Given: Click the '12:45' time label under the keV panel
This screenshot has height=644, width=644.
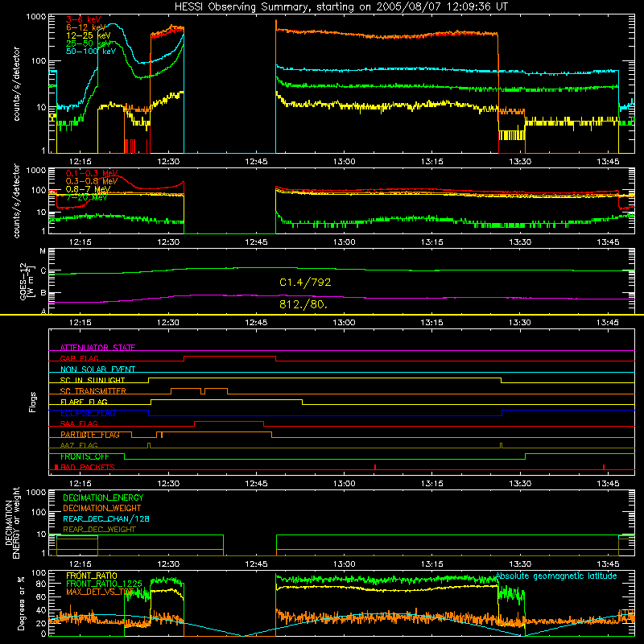Looking at the screenshot, I should click(256, 162).
